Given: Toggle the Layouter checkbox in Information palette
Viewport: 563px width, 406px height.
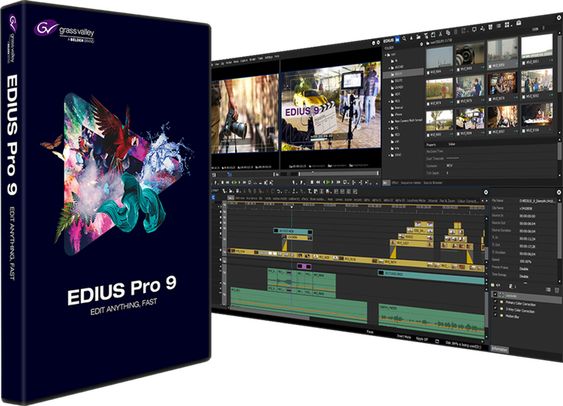Looking at the screenshot, I should click(x=495, y=295).
